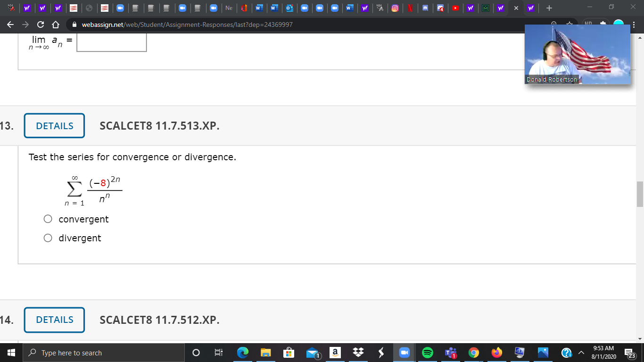Switch to the Outlook browser tab
644x362 pixels.
(289, 8)
